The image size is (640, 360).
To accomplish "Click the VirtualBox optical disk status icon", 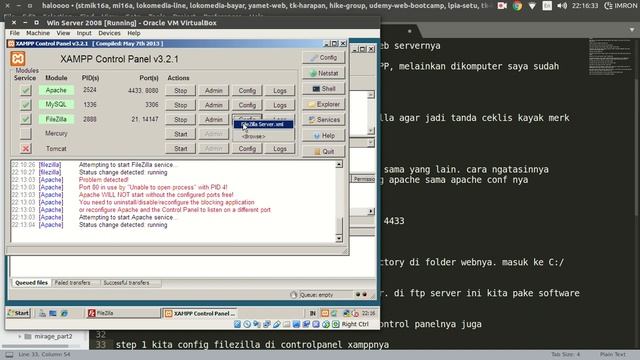I will click(247, 324).
